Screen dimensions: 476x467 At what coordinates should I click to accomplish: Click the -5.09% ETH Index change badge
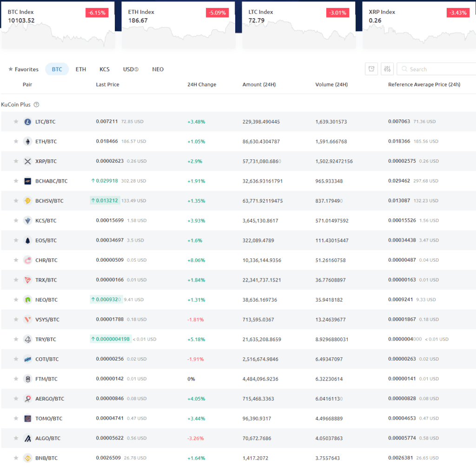[x=218, y=13]
